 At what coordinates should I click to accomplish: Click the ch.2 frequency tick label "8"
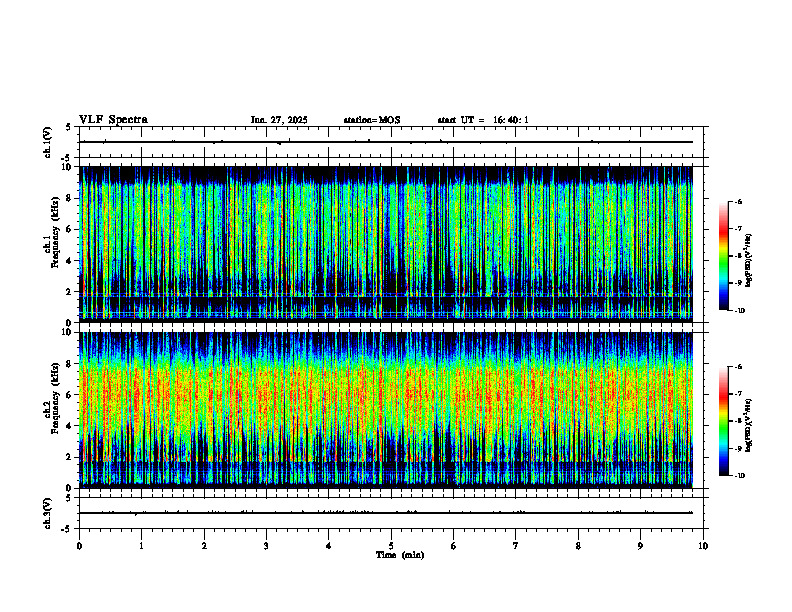tap(69, 364)
